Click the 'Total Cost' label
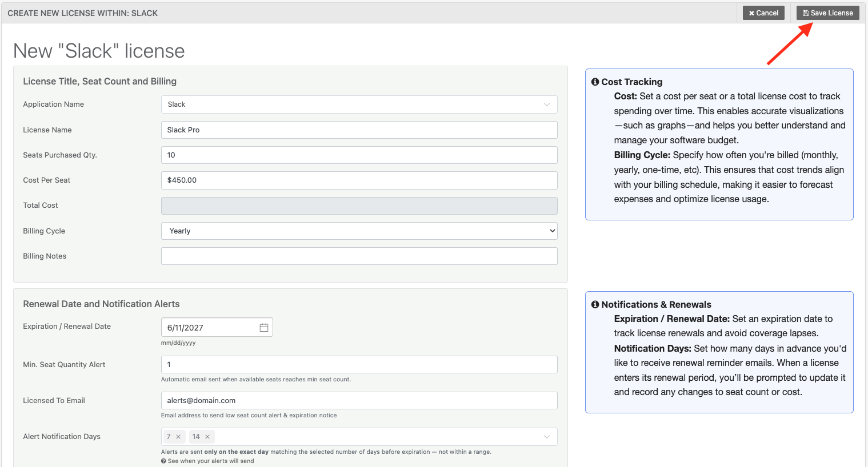The height and width of the screenshot is (467, 868). pyautogui.click(x=41, y=205)
